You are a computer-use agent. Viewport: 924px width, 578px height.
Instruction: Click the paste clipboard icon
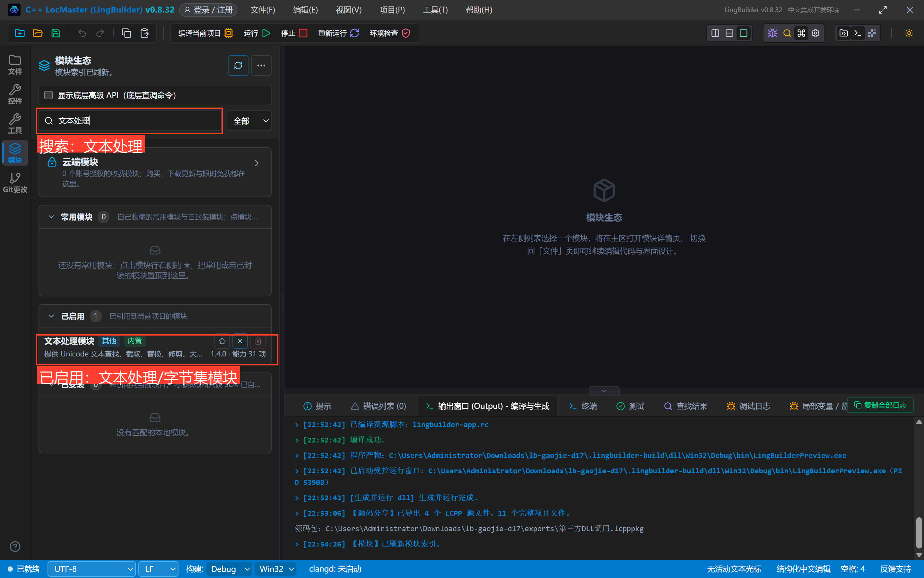click(x=144, y=33)
